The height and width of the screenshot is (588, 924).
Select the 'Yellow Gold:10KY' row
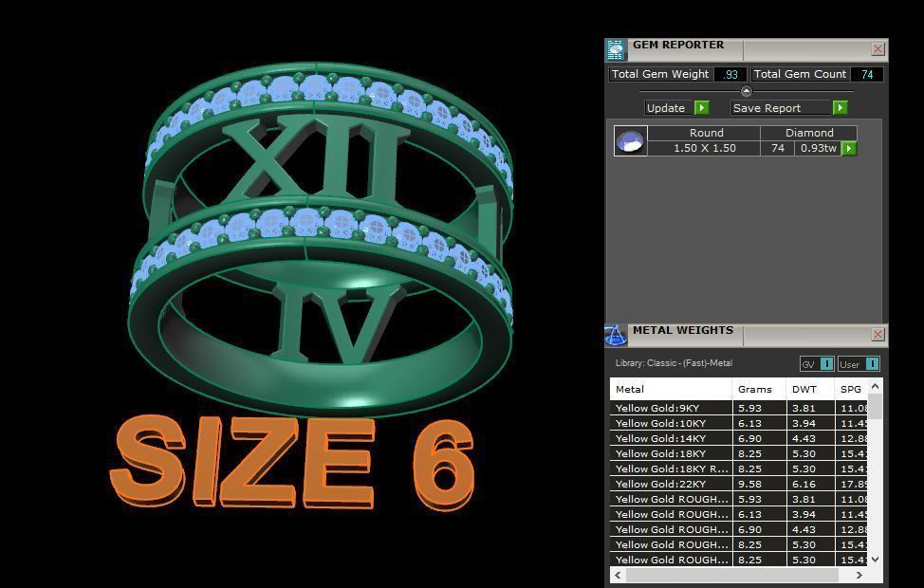(x=738, y=423)
